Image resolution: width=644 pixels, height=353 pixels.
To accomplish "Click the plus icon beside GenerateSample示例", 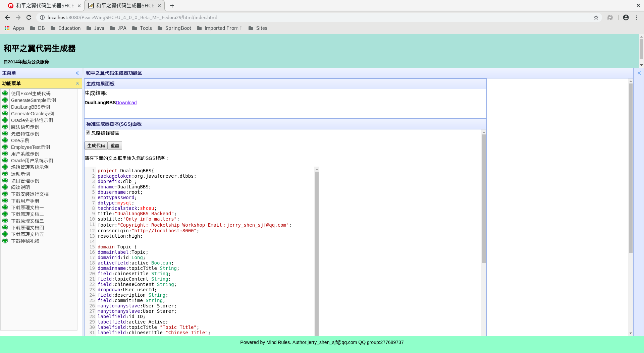I will [5, 100].
